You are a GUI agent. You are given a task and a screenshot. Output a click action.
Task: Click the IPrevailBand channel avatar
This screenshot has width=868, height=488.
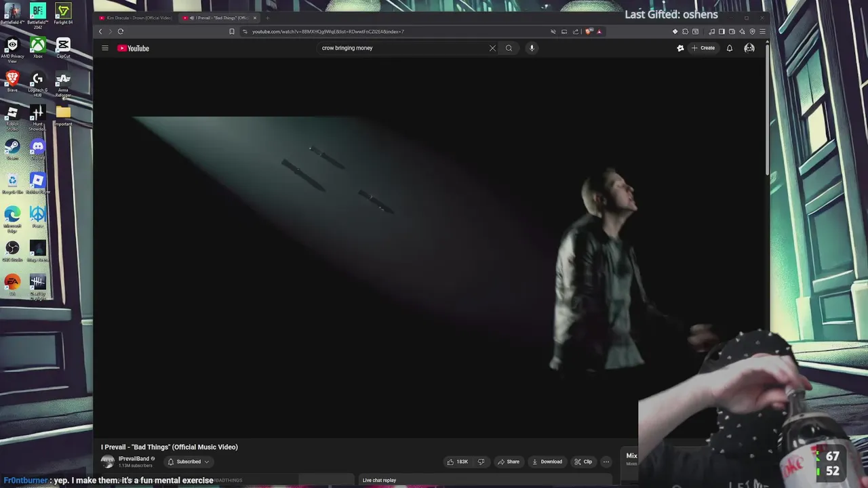(108, 462)
